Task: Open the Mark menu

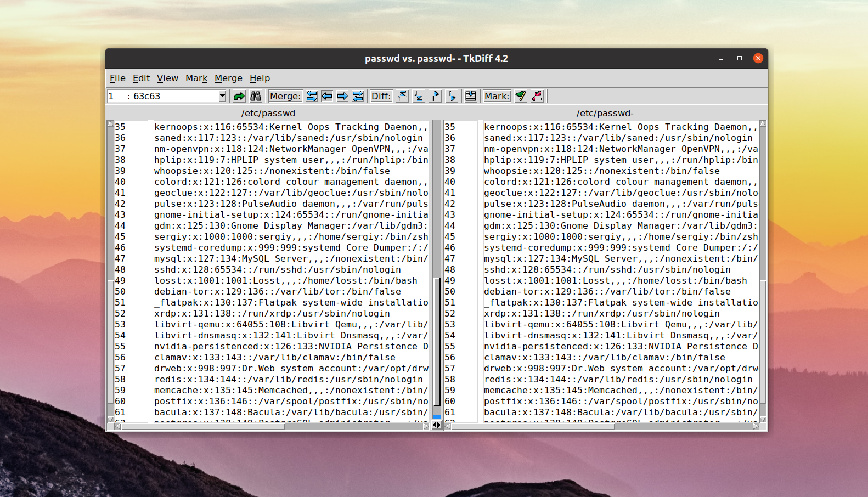Action: coord(196,78)
